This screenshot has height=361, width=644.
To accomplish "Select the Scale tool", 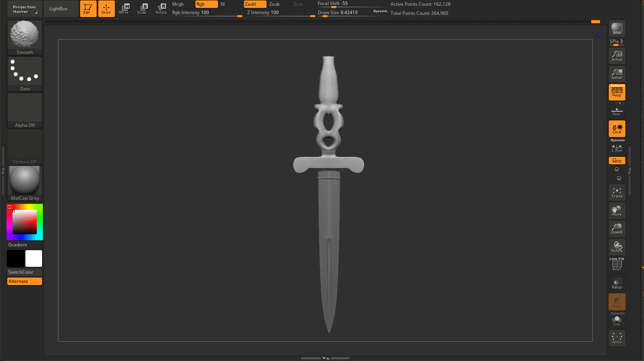I will [142, 9].
